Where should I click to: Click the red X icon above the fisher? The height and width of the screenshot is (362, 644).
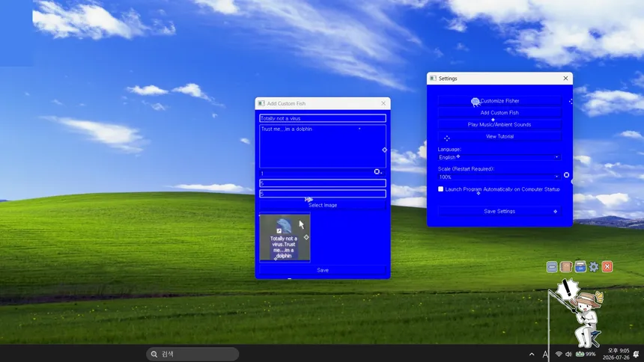pos(607,267)
